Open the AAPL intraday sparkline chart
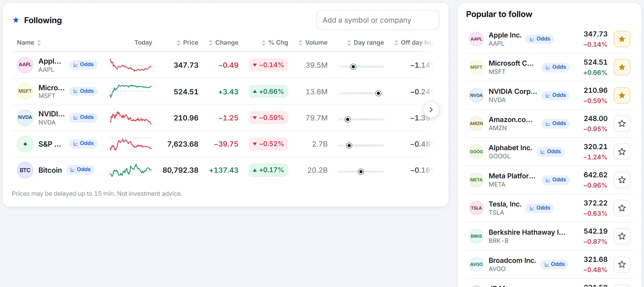This screenshot has width=644, height=287. 131,65
